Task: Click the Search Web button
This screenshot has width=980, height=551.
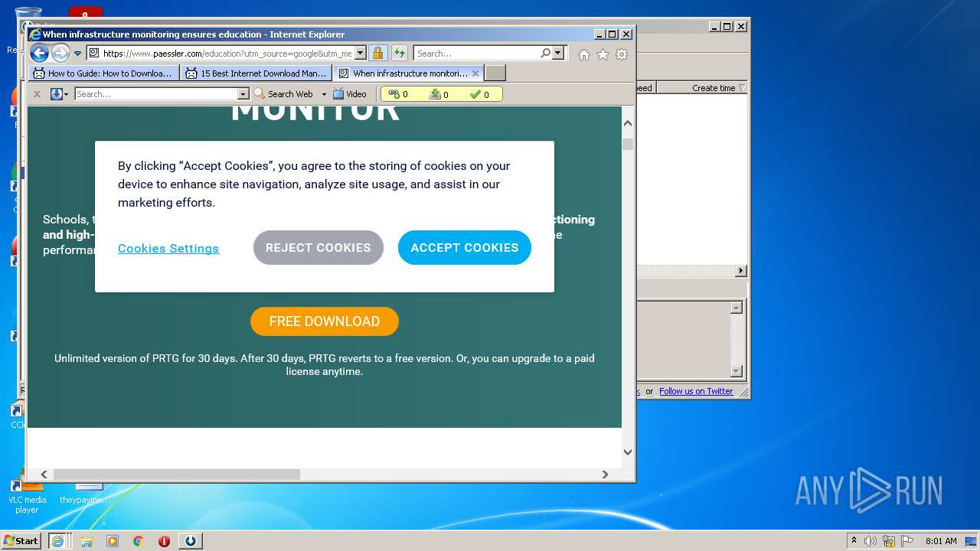Action: (283, 94)
